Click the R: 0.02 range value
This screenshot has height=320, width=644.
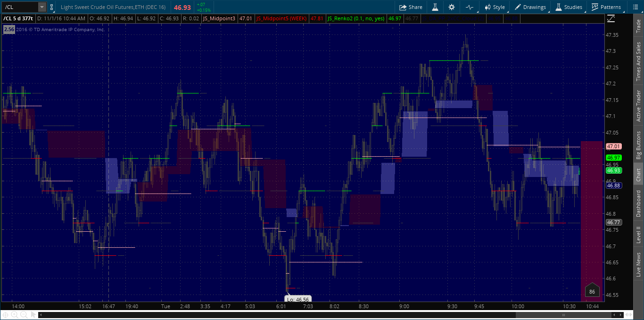click(191, 18)
